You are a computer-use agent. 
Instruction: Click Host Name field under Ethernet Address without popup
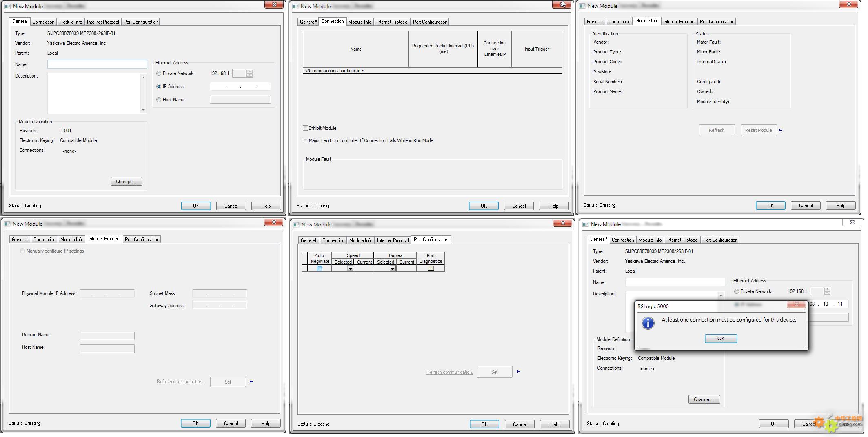click(240, 100)
